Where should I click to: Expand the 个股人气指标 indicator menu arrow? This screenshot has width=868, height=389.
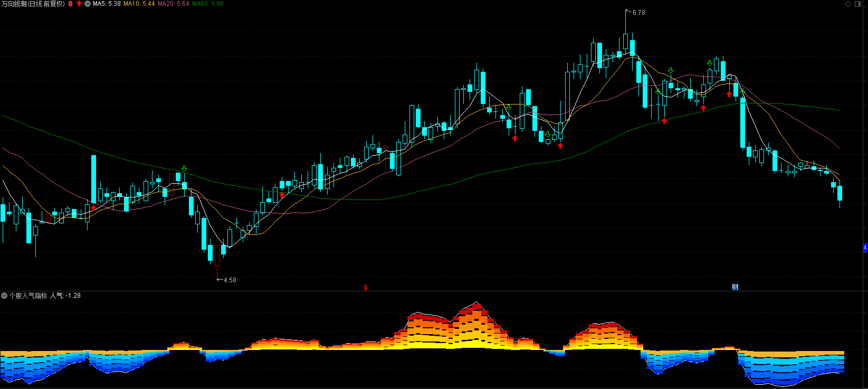coord(4,296)
